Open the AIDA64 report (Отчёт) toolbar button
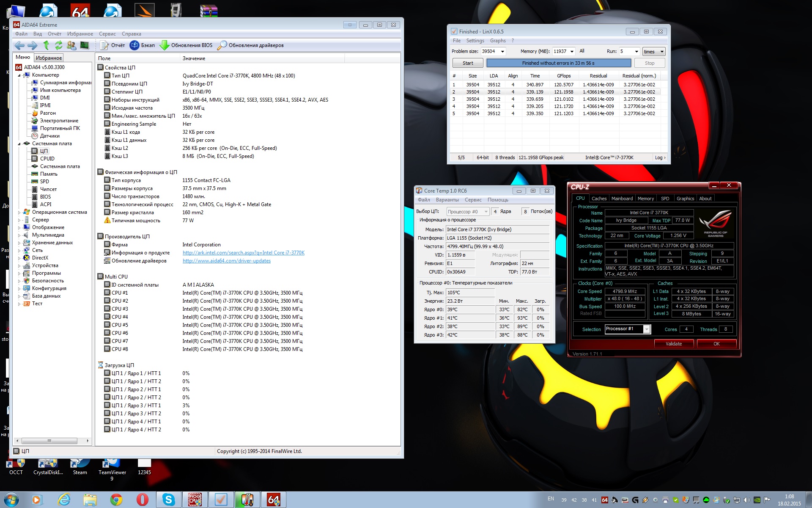This screenshot has height=508, width=812. tap(113, 45)
